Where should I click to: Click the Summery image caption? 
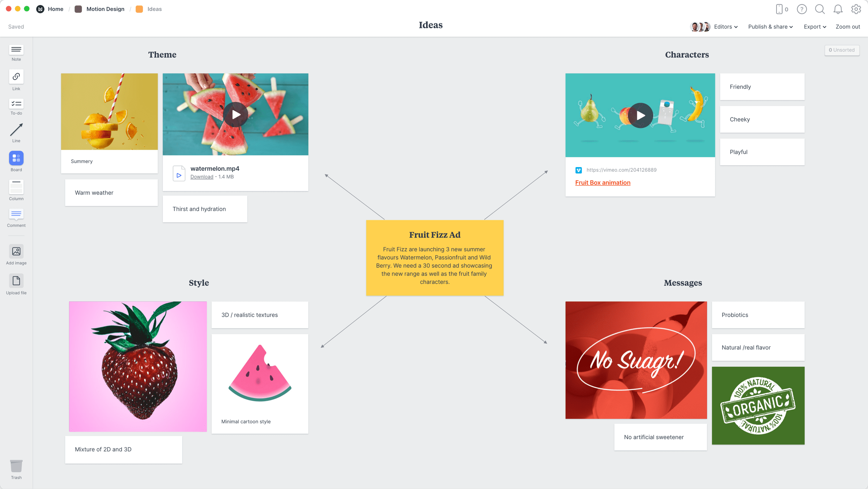click(x=82, y=161)
